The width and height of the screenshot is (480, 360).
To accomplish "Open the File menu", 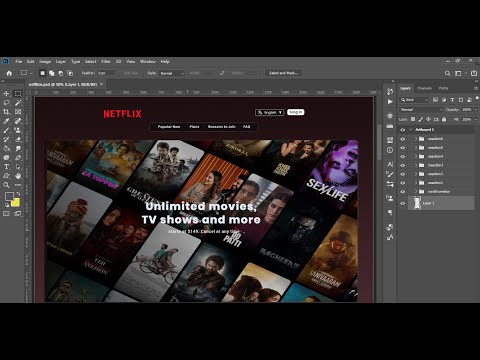I will (19, 62).
